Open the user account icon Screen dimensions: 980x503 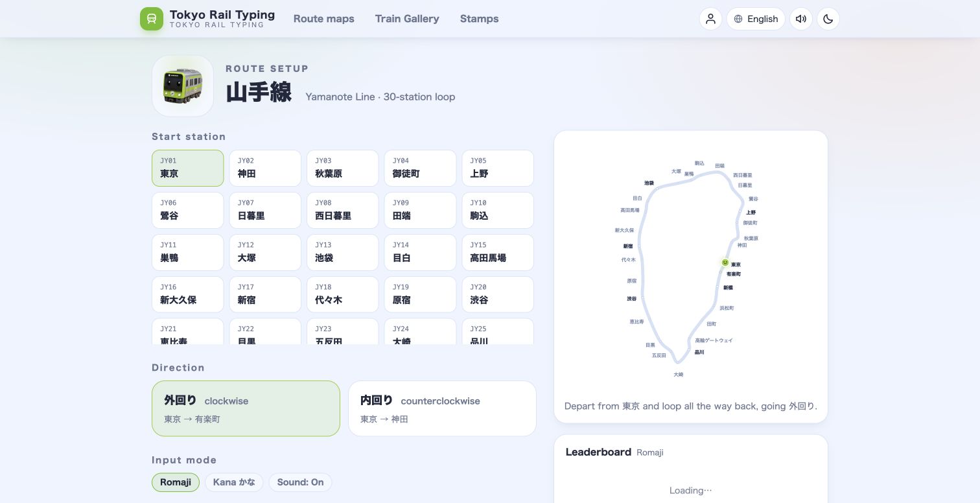[710, 19]
